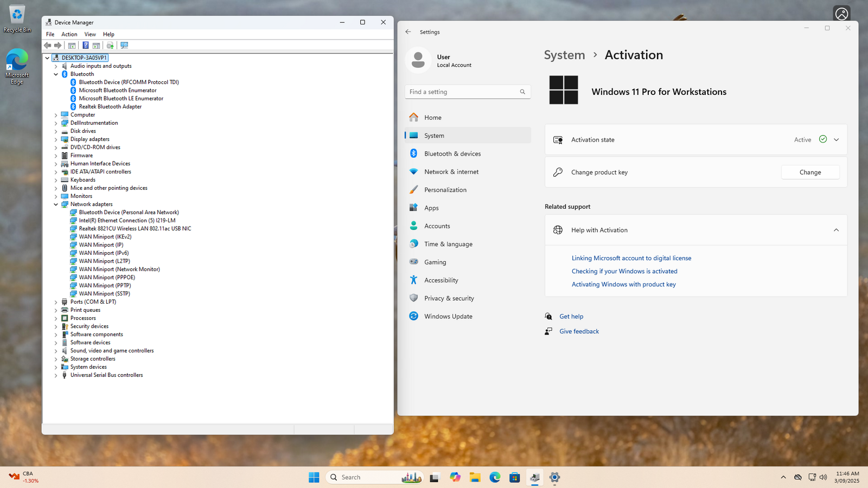Select Network & internet in Settings sidebar

click(x=468, y=172)
